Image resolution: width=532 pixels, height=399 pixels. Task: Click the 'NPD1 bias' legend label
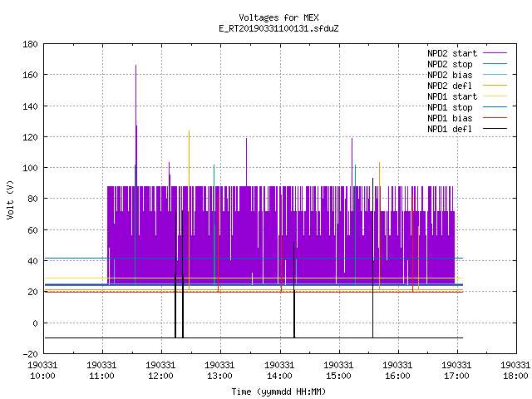point(450,118)
